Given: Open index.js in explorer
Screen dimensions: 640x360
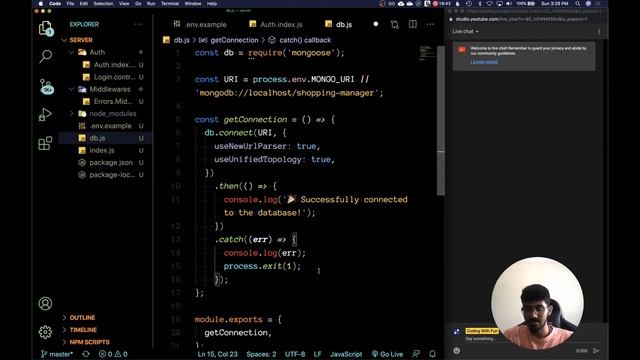Looking at the screenshot, I should click(102, 150).
